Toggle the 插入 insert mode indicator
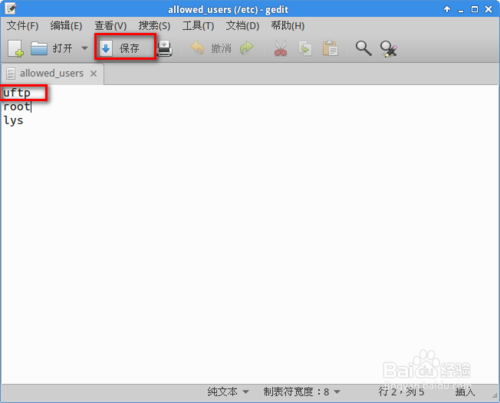 [x=465, y=392]
